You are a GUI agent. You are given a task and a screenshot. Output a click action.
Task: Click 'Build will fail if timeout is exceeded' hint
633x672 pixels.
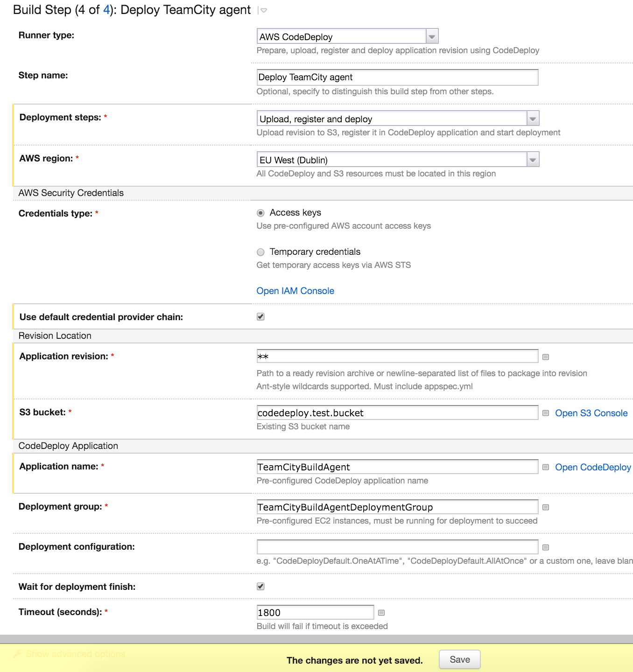pos(322,626)
